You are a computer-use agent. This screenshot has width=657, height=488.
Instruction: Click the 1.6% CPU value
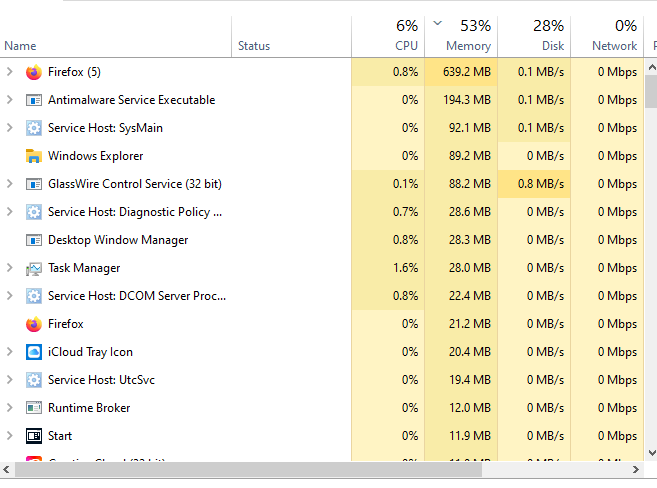pyautogui.click(x=405, y=268)
